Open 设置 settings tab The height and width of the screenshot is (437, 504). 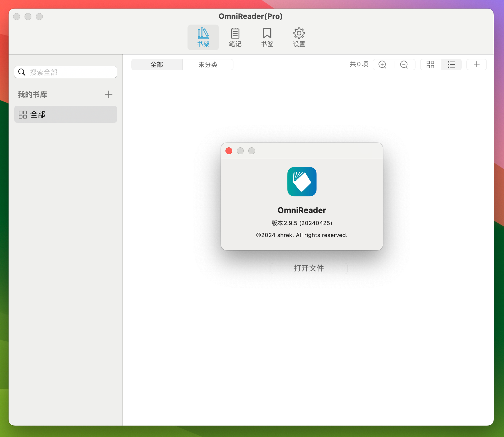click(299, 37)
